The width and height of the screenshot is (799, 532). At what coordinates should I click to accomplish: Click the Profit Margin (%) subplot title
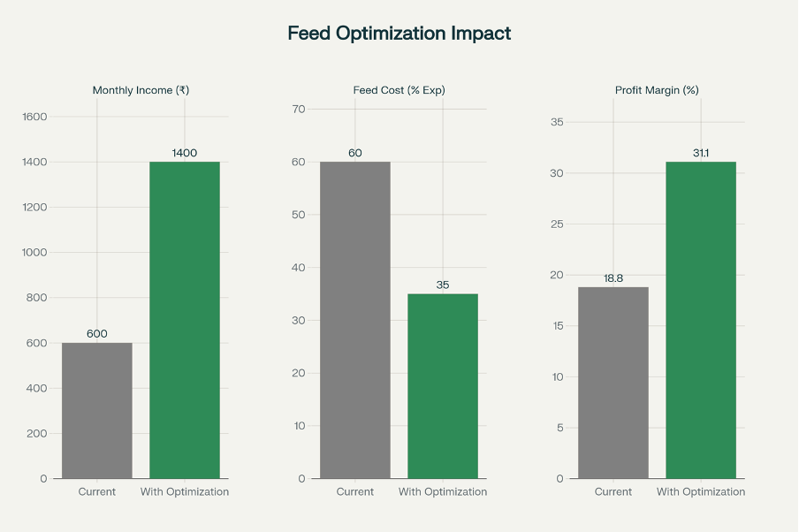tap(657, 90)
